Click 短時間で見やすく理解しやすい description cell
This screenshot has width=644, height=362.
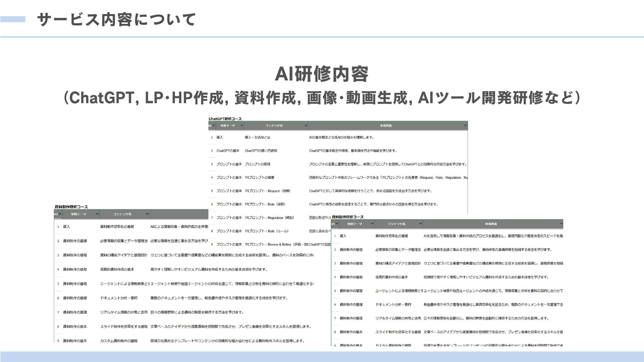pyautogui.click(x=486, y=277)
